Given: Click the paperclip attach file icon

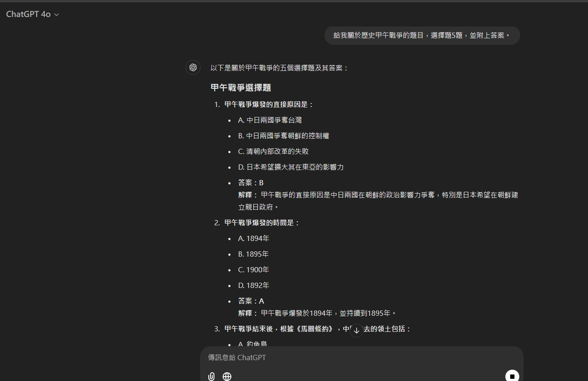Looking at the screenshot, I should [x=211, y=376].
